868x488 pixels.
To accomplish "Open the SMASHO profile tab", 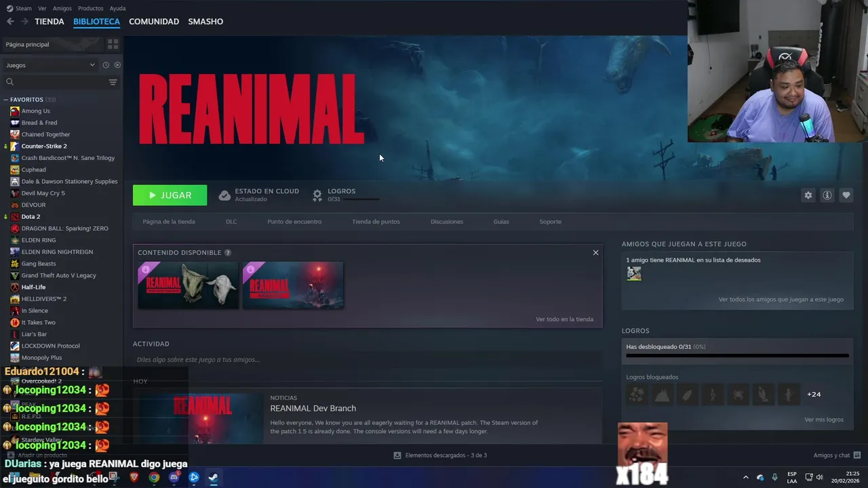I will click(205, 22).
